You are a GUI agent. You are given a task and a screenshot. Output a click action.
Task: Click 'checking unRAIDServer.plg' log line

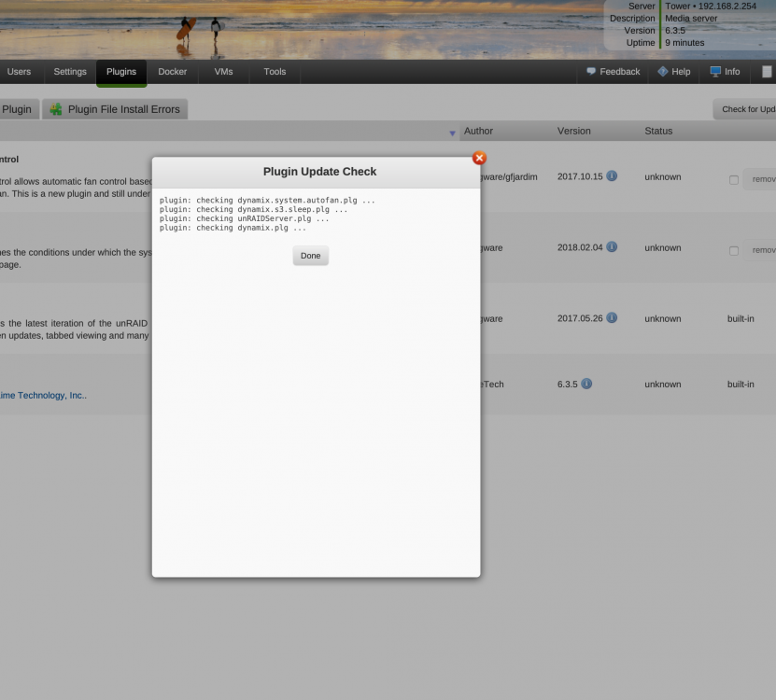click(x=244, y=218)
